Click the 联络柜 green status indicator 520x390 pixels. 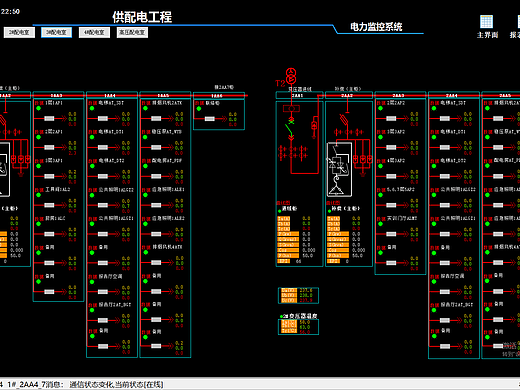click(199, 109)
